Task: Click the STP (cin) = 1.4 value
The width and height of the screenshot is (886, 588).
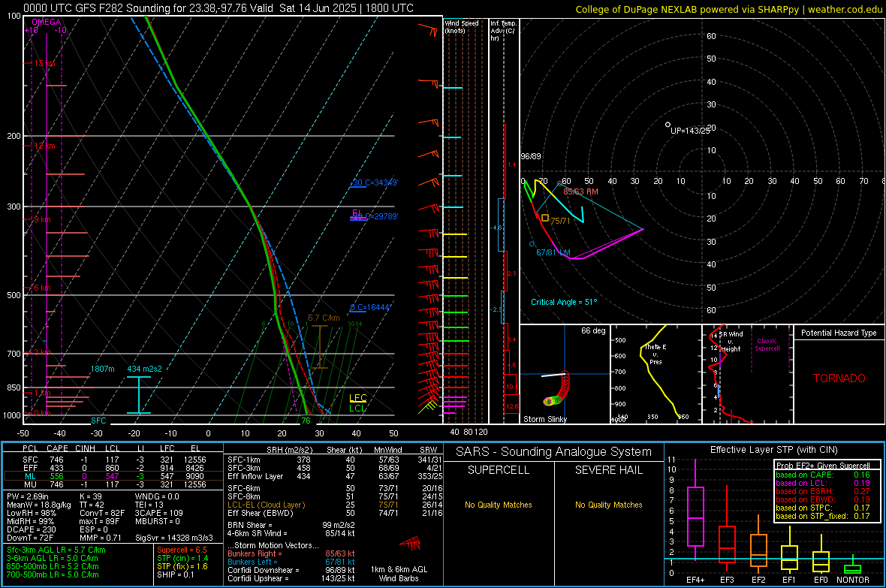Action: 182,558
